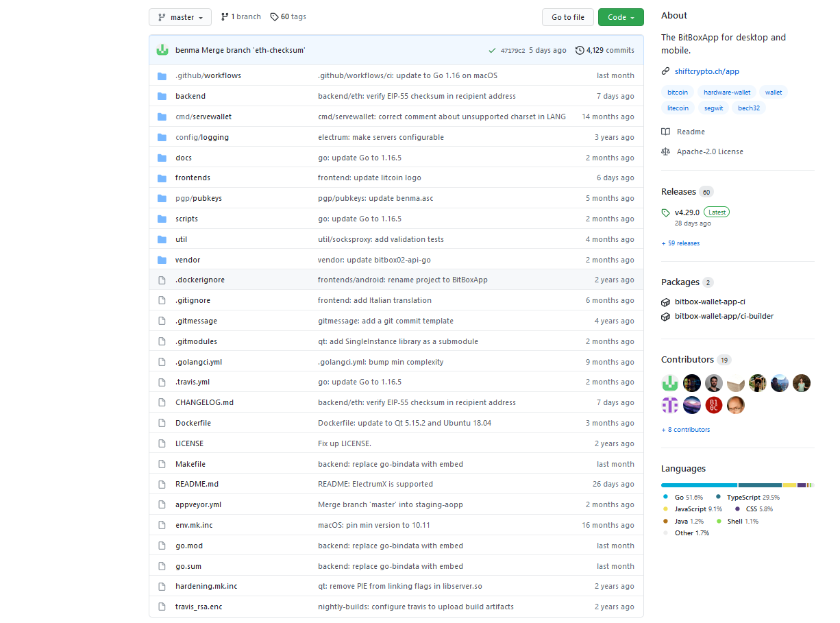
Task: Open commit 'Fix up LICENSE.'
Action: tap(345, 443)
